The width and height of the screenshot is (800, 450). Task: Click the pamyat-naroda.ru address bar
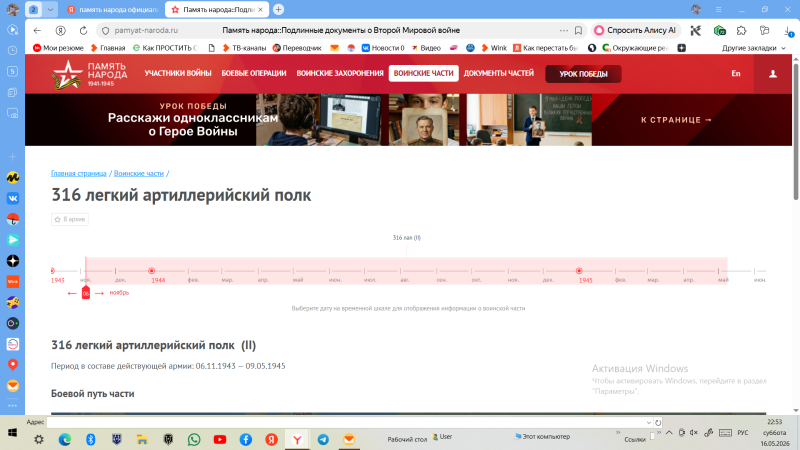tap(146, 31)
